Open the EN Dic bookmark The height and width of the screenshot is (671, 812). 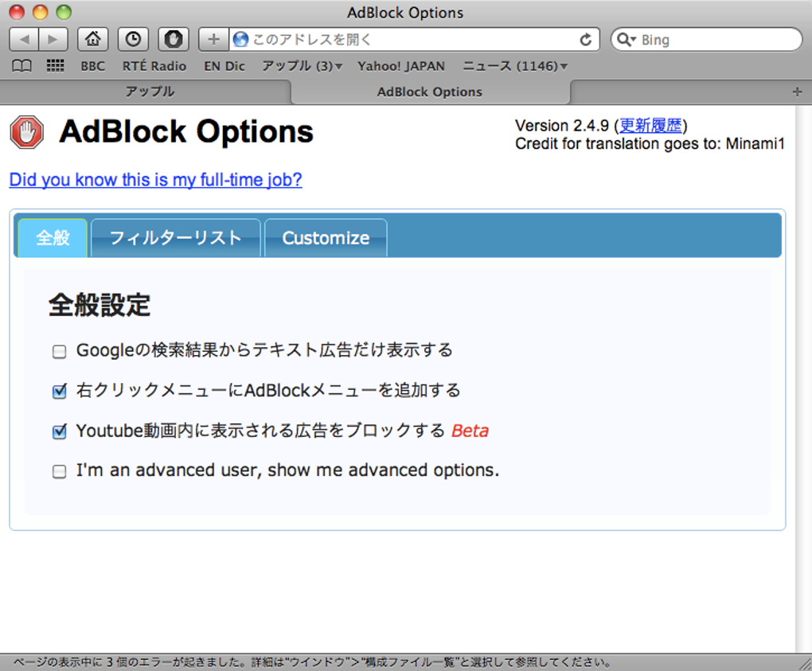[224, 66]
